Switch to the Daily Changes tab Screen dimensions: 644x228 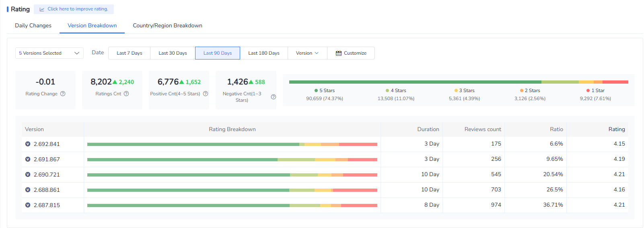tap(33, 25)
